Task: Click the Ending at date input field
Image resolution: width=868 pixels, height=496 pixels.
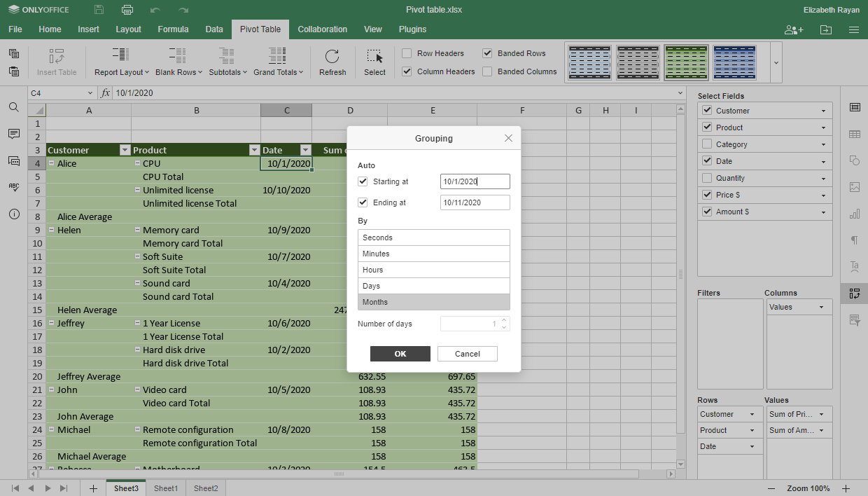Action: [475, 202]
